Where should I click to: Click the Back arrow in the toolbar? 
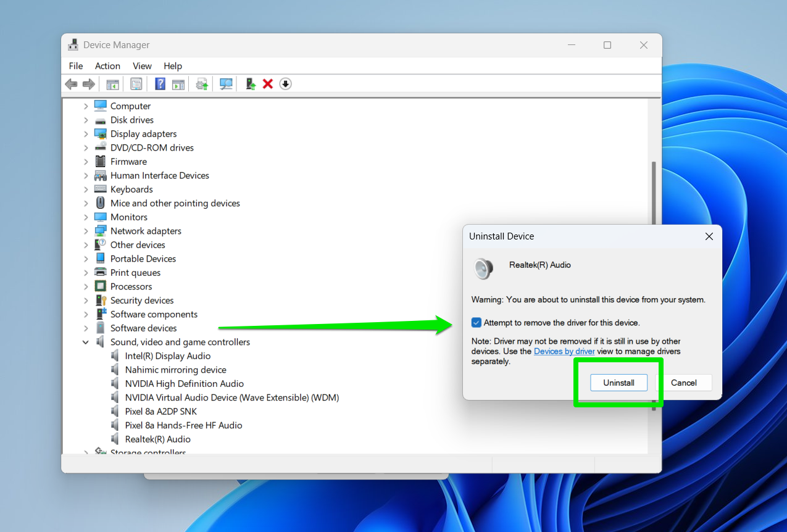[x=72, y=84]
